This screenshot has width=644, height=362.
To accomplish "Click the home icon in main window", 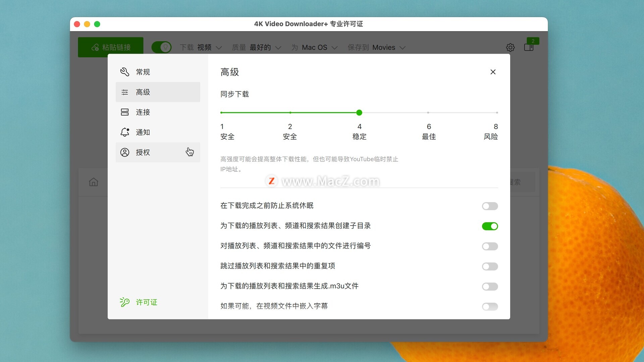I will click(x=94, y=182).
